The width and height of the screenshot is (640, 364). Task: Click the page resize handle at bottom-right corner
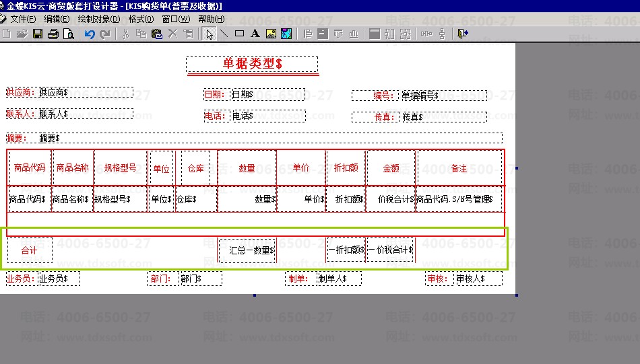(x=517, y=295)
